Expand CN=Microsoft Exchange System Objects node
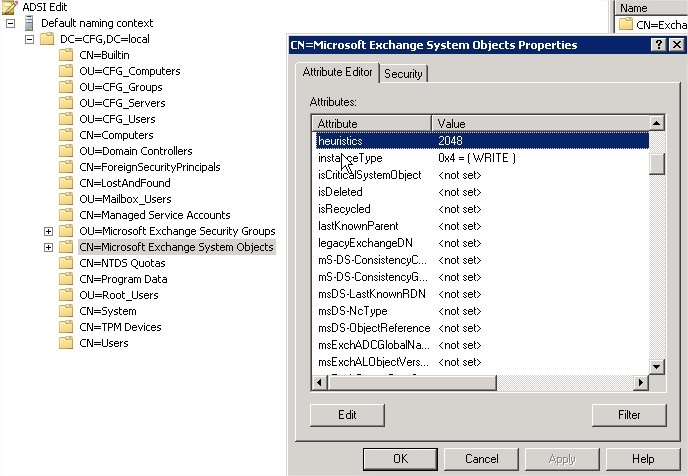 (x=49, y=247)
